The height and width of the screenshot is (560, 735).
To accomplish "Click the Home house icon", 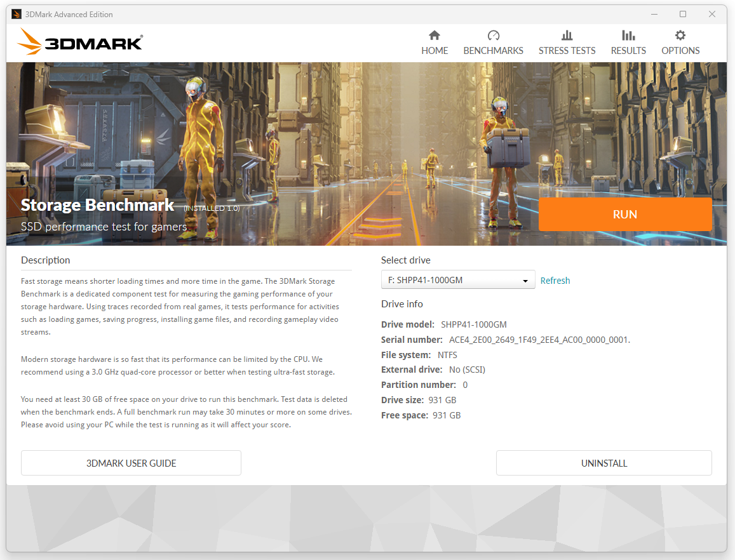I will coord(435,35).
